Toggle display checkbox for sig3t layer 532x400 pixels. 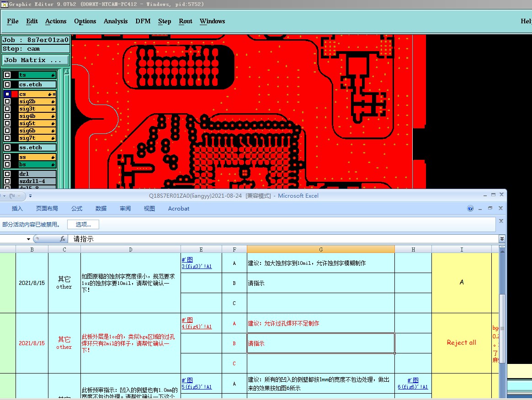pos(7,109)
